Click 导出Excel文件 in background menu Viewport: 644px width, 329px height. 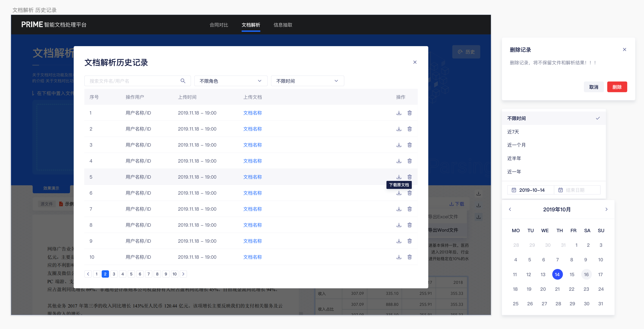tap(443, 217)
